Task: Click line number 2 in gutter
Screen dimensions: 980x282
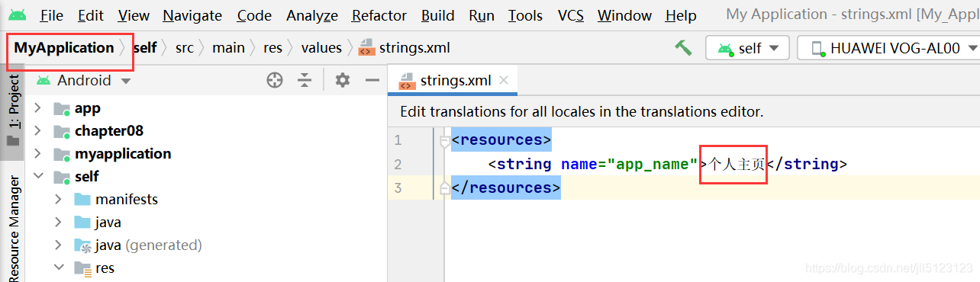Action: (397, 164)
